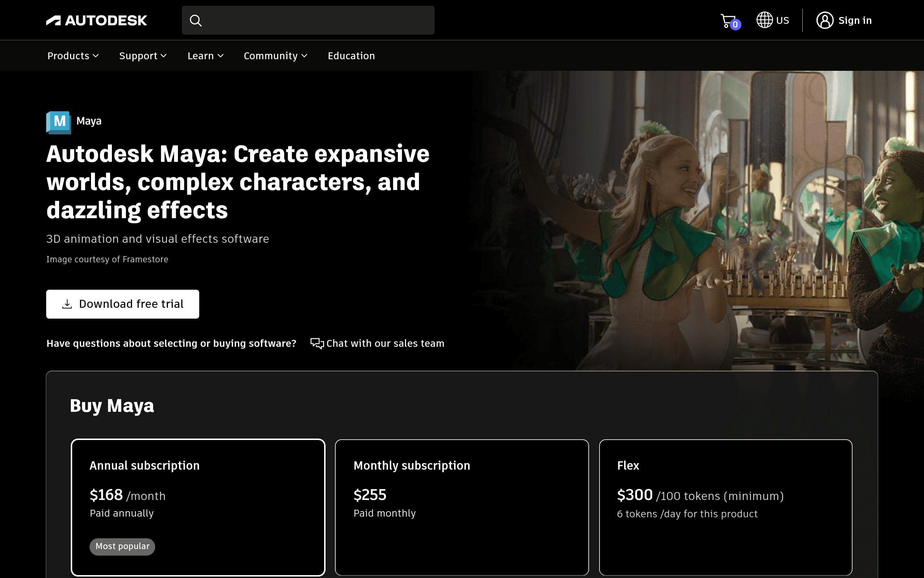The height and width of the screenshot is (578, 924).
Task: Click the Autodesk logo
Action: [x=96, y=20]
